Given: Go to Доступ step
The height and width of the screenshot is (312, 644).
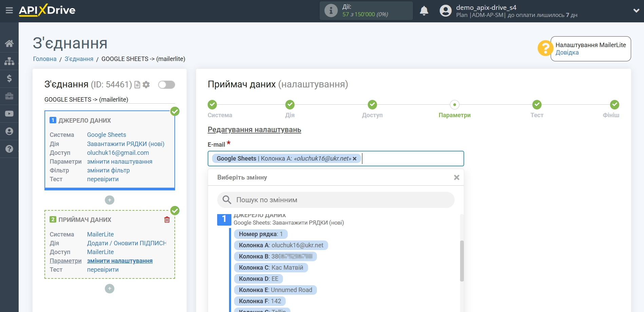Looking at the screenshot, I should 372,105.
